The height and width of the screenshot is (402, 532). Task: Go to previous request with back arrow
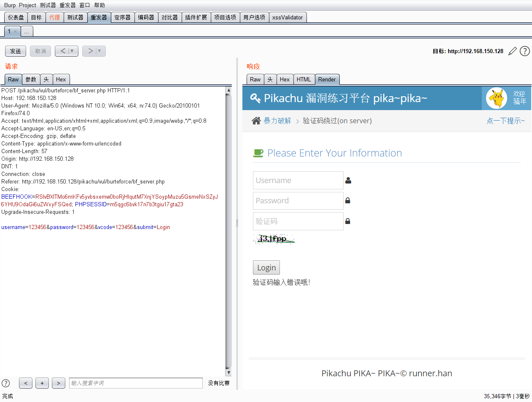63,51
